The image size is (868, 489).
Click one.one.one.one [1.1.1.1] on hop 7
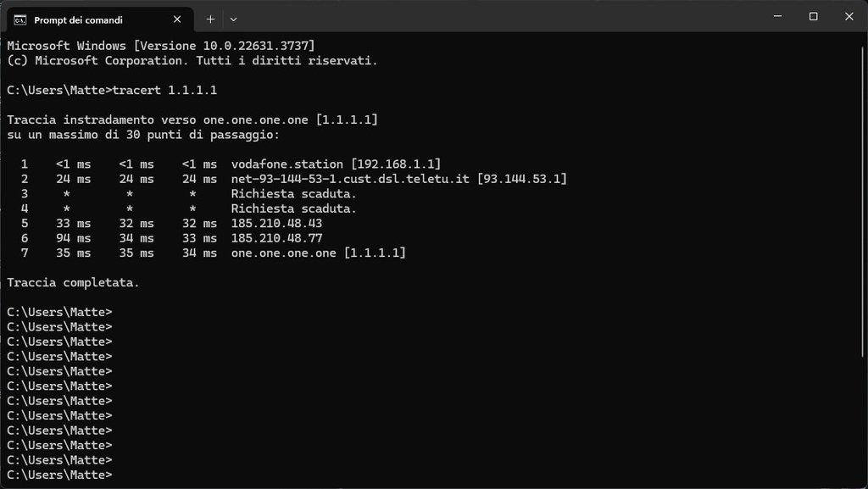tap(319, 253)
